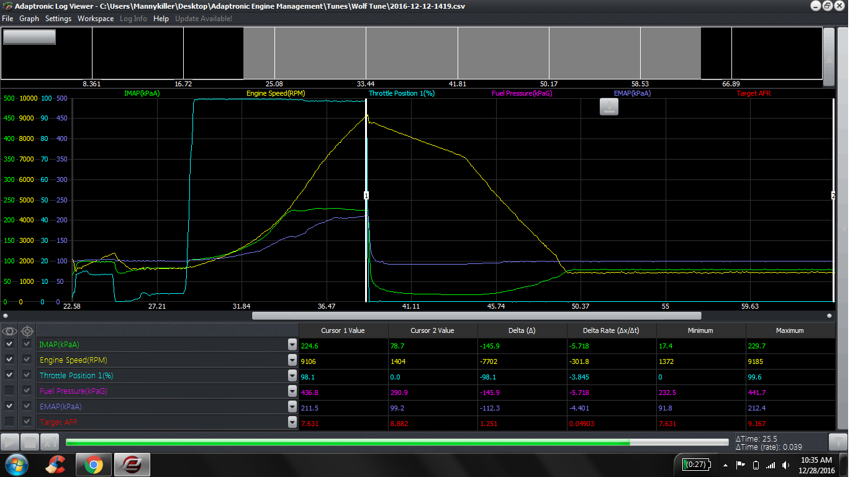
Task: Enable the Target AFR visibility checkbox
Action: coord(9,421)
